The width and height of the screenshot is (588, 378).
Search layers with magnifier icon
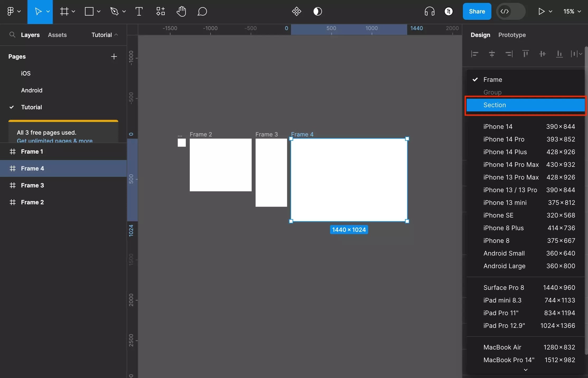12,35
